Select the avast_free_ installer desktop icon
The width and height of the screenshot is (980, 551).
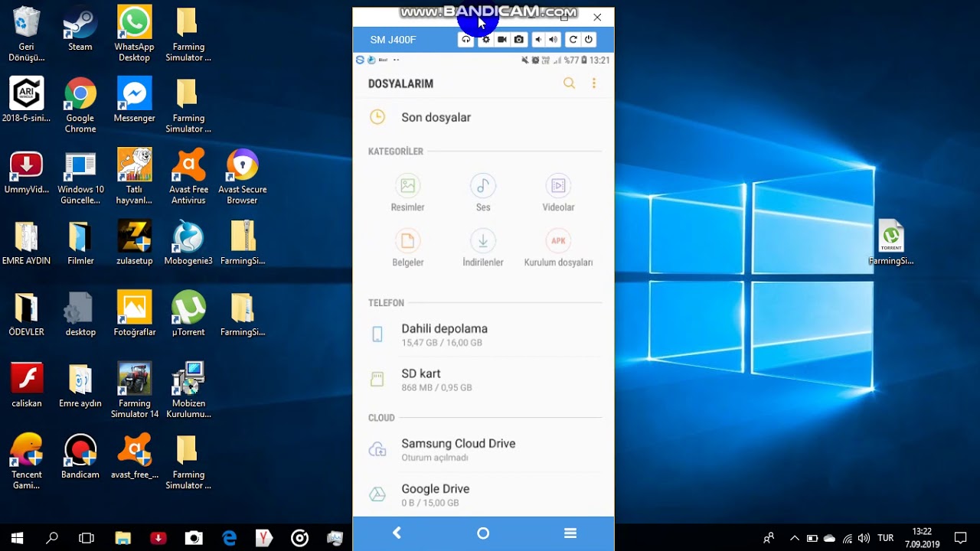pos(134,456)
